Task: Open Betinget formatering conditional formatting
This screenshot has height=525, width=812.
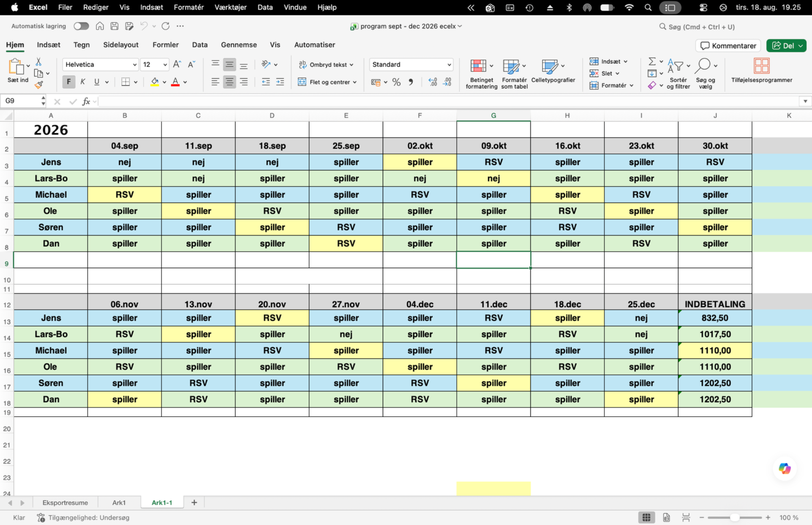Action: tap(481, 74)
